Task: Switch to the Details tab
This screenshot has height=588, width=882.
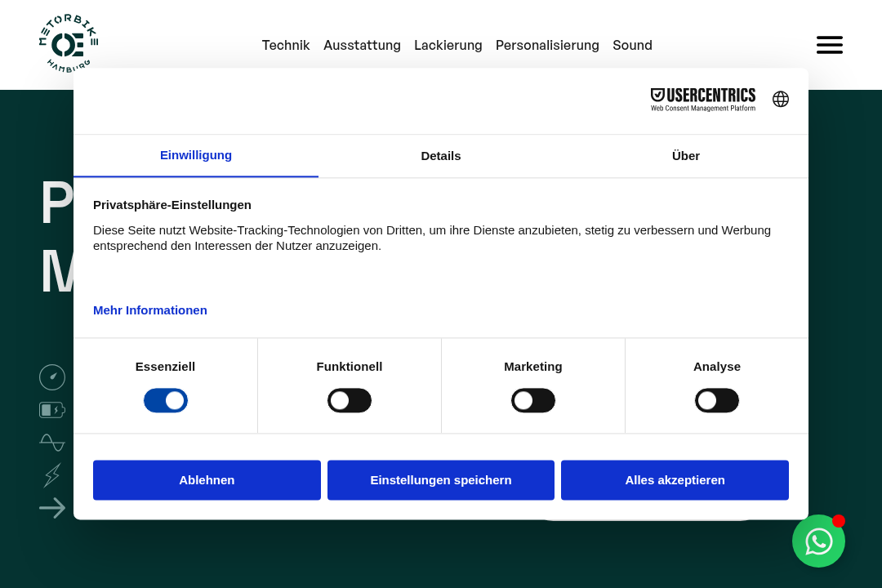Action: 441,156
